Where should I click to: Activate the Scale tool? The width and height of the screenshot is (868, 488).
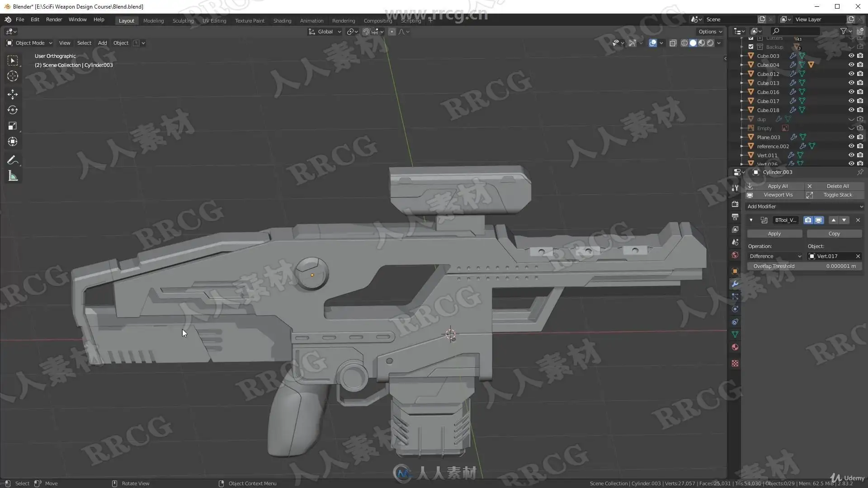coord(13,126)
